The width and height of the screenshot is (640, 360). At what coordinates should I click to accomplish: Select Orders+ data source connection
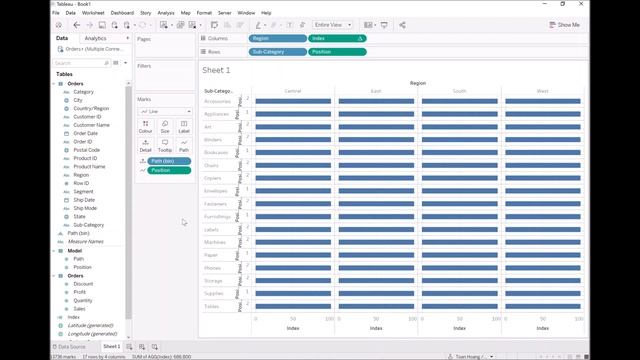click(91, 49)
